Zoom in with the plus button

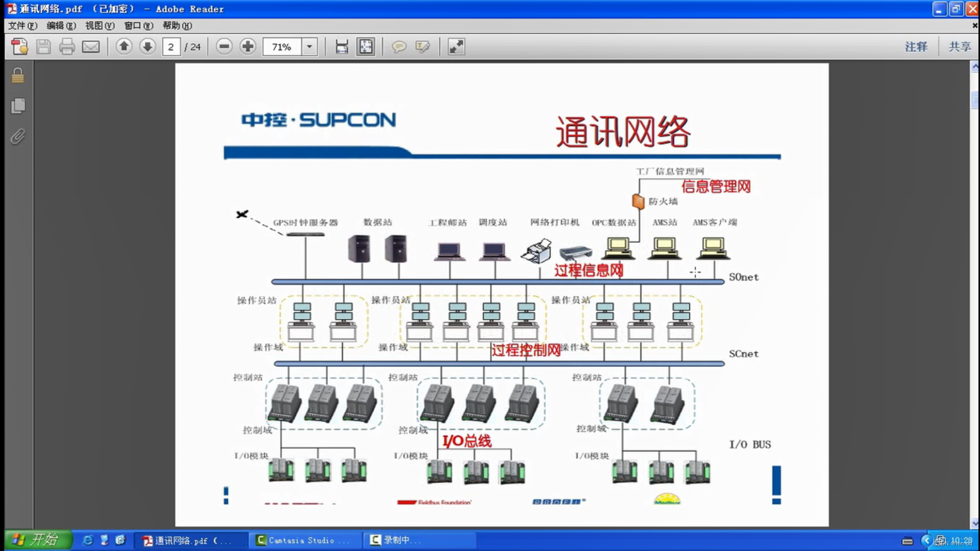248,47
